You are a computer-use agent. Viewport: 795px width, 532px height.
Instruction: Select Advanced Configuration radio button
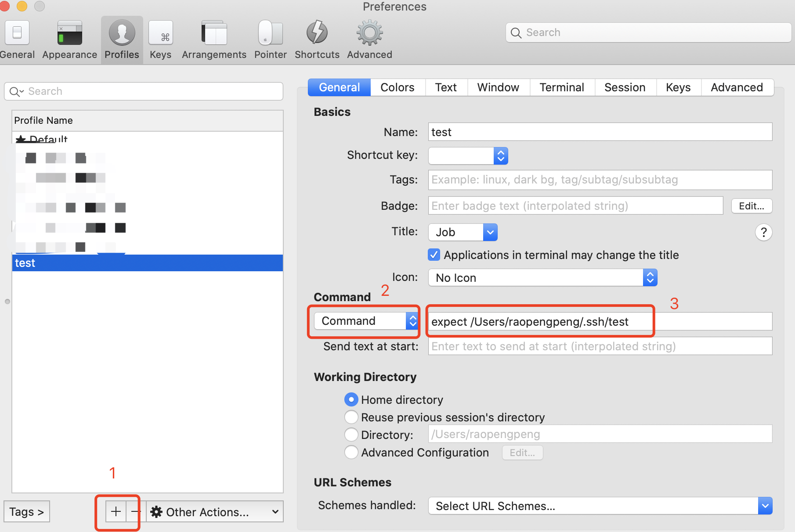click(351, 452)
